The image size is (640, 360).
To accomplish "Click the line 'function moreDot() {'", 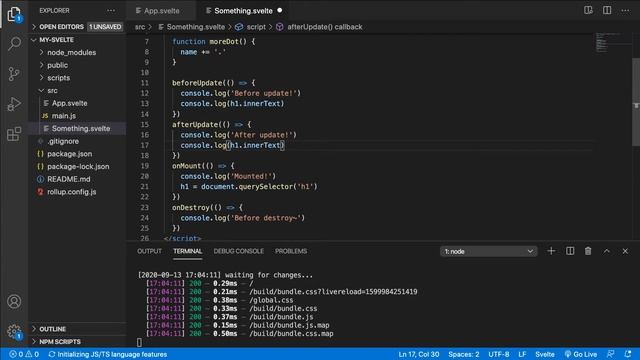I will pyautogui.click(x=213, y=42).
